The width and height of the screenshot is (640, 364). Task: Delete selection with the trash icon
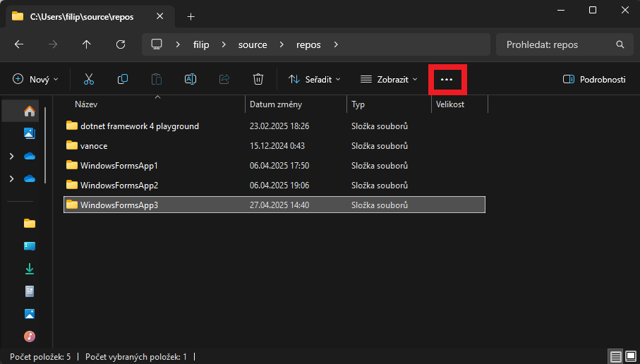pos(259,80)
